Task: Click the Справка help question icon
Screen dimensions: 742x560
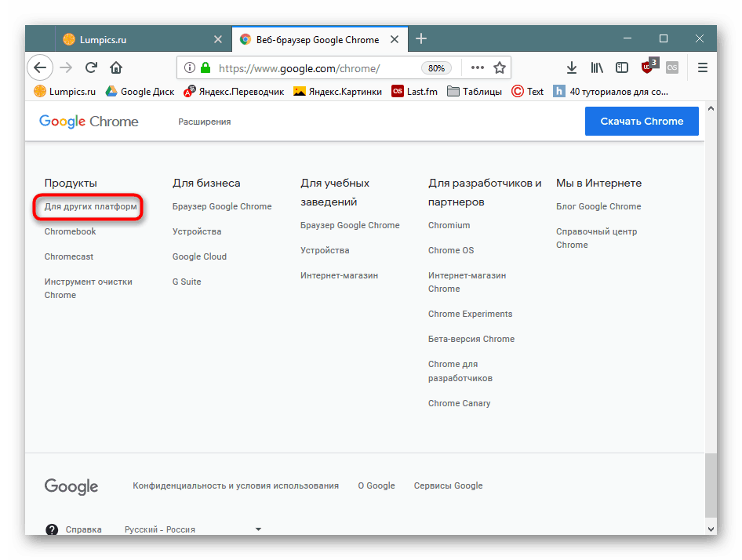Action: [x=52, y=529]
